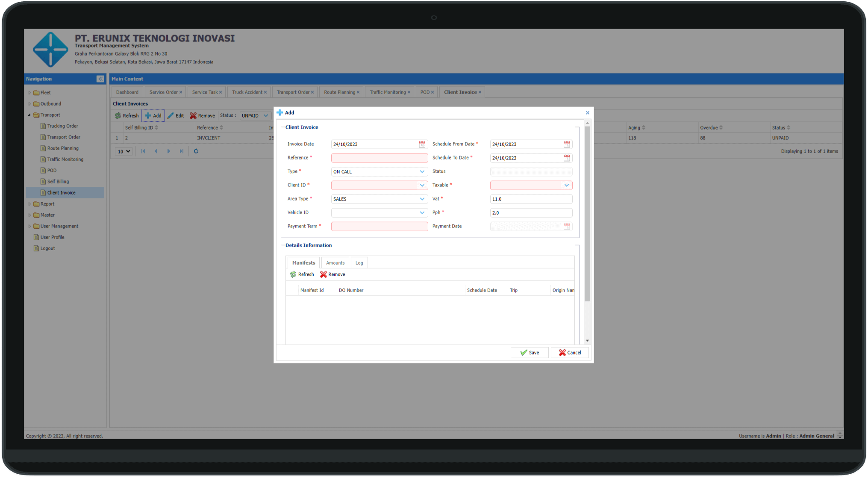Screen dimensions: 868x478
Task: Switch to the Amounts tab
Action: click(x=335, y=263)
